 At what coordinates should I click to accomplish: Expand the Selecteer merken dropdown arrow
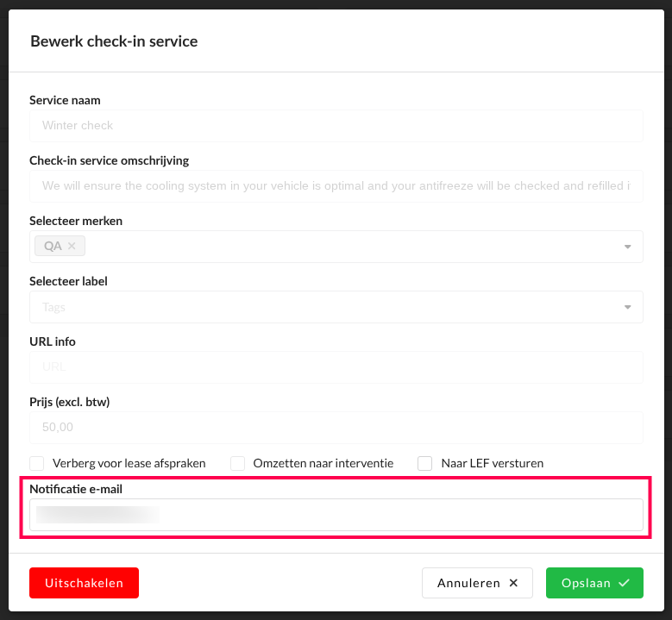click(x=627, y=247)
